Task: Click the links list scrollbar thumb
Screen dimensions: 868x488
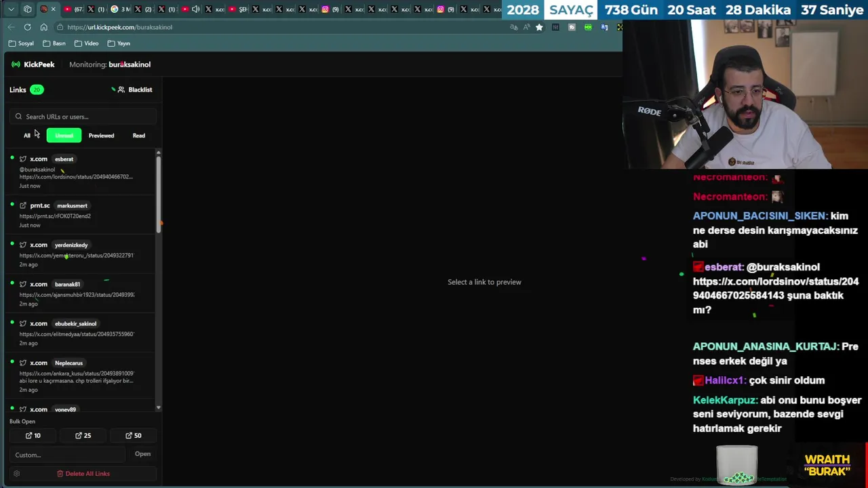Action: coord(159,193)
